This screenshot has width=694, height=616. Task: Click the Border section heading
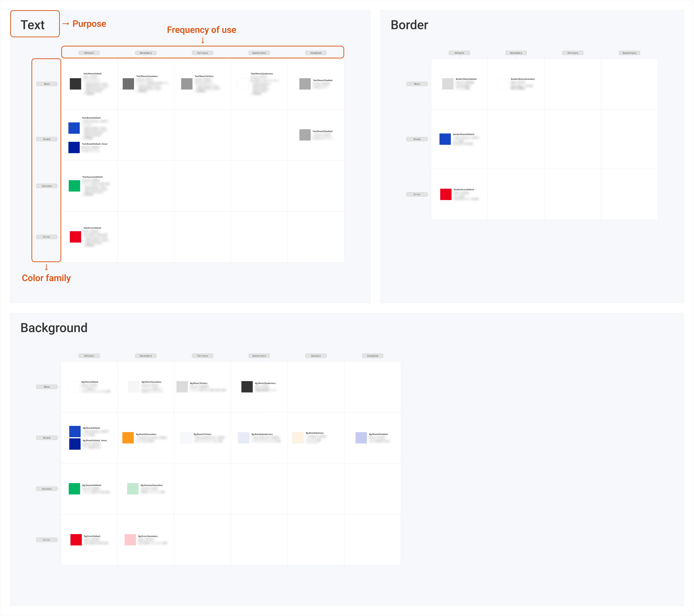[410, 25]
